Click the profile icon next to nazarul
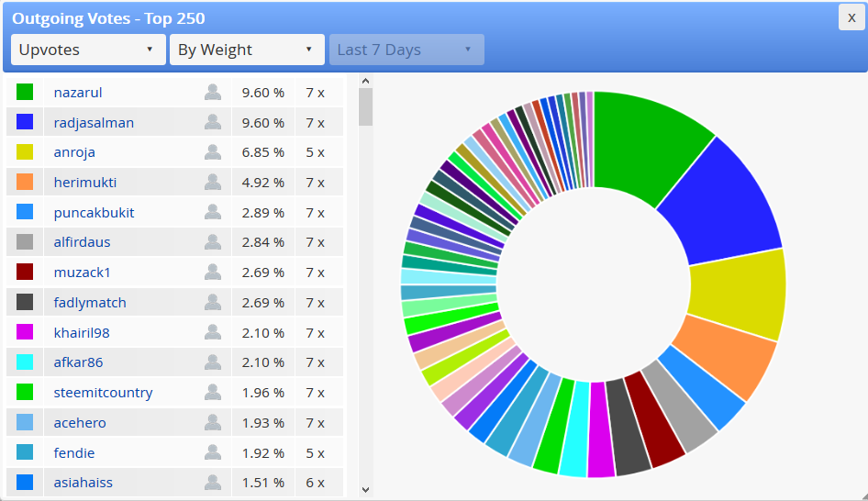The image size is (868, 501). (x=213, y=92)
